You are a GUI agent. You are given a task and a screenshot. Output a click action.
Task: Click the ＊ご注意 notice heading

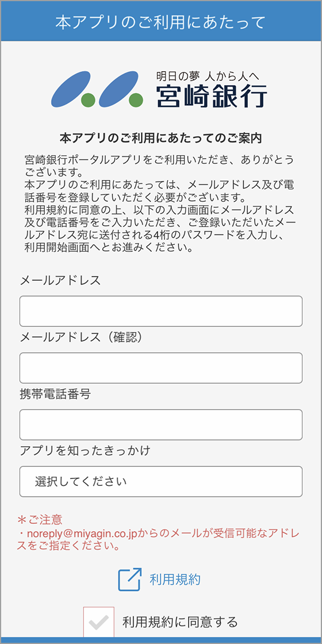pos(40,520)
